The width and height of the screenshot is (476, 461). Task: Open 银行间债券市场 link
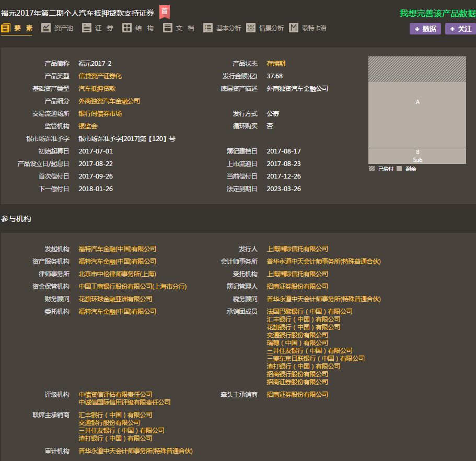(x=100, y=114)
